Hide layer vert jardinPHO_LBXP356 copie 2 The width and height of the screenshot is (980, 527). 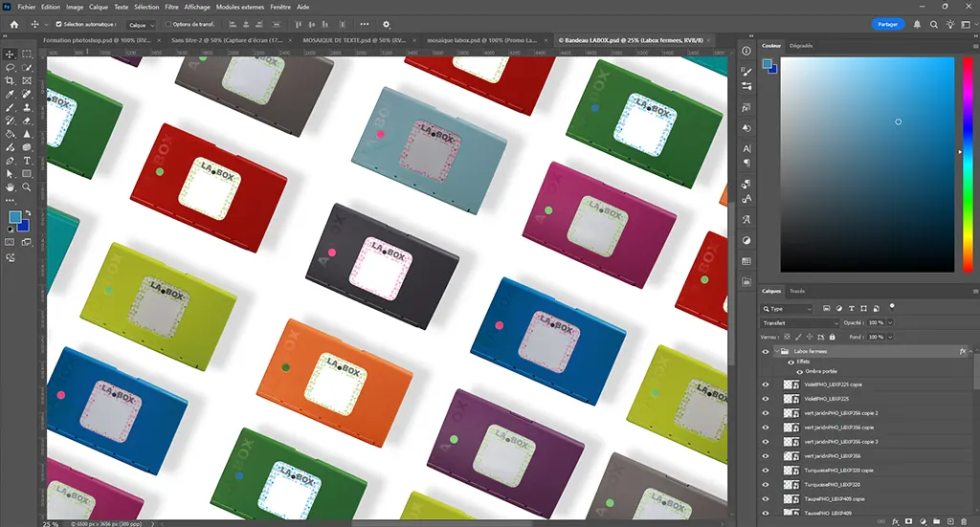(x=765, y=413)
